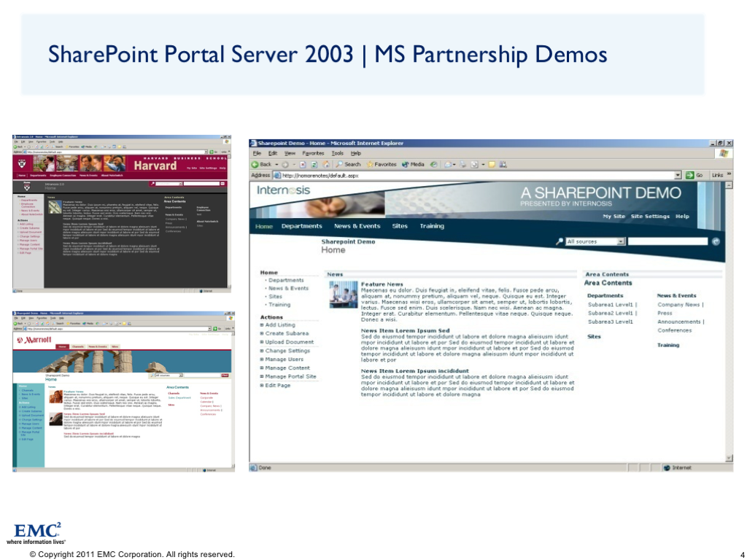Screen dimensions: 747x560
Task: Open the Favorites menu in Sharepoint Demo window
Action: 313,153
